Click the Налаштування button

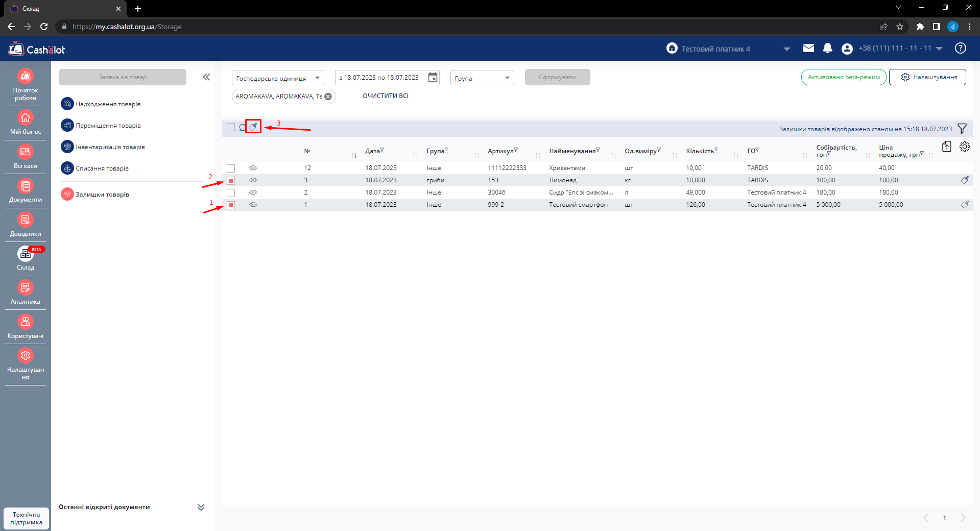click(x=927, y=77)
